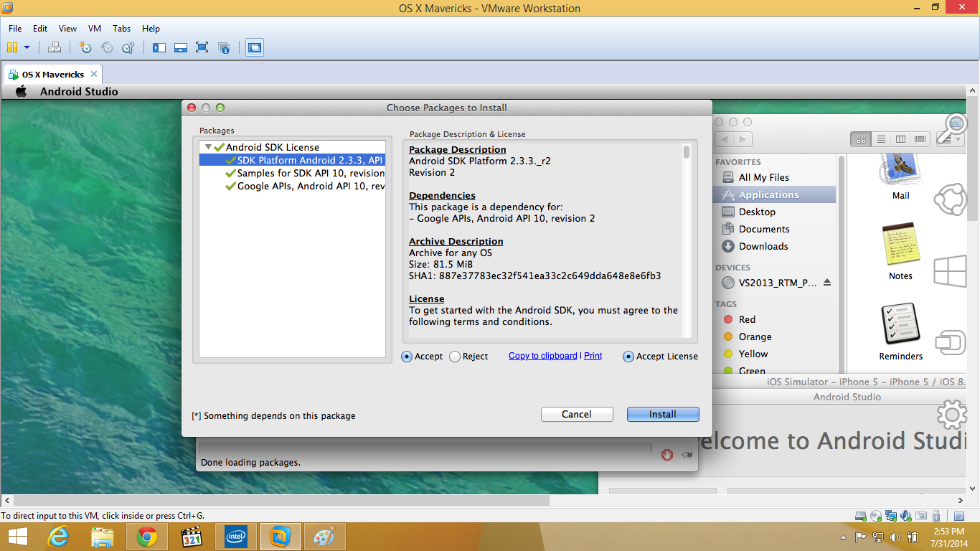The height and width of the screenshot is (551, 980).
Task: Select the Red tag in Finder
Action: [x=747, y=319]
